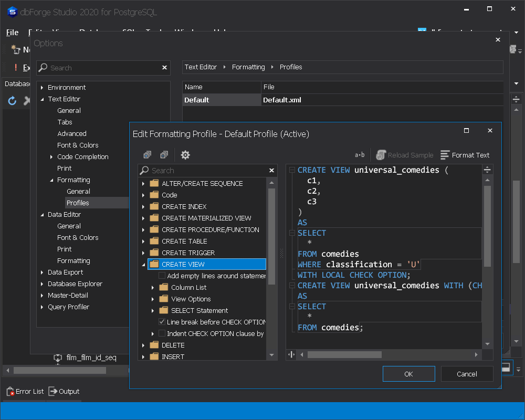This screenshot has height=420, width=525.
Task: Uncheck Line break before CHECK OPTION
Action: click(x=162, y=322)
